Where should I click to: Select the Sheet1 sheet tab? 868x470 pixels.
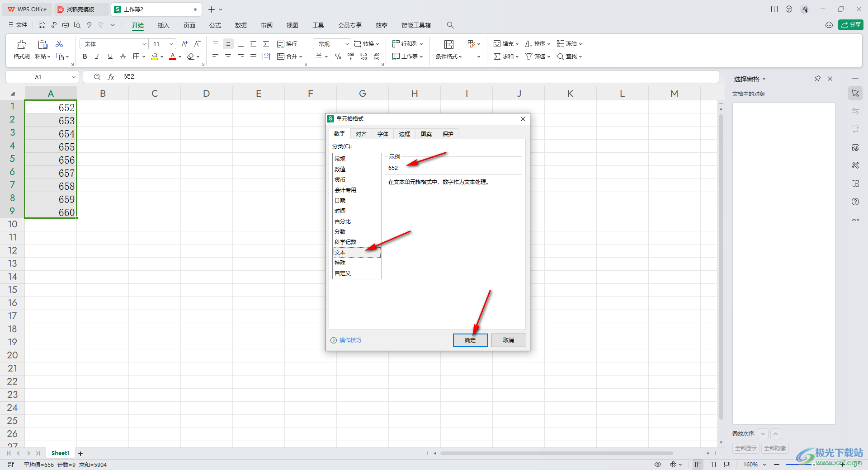click(61, 453)
